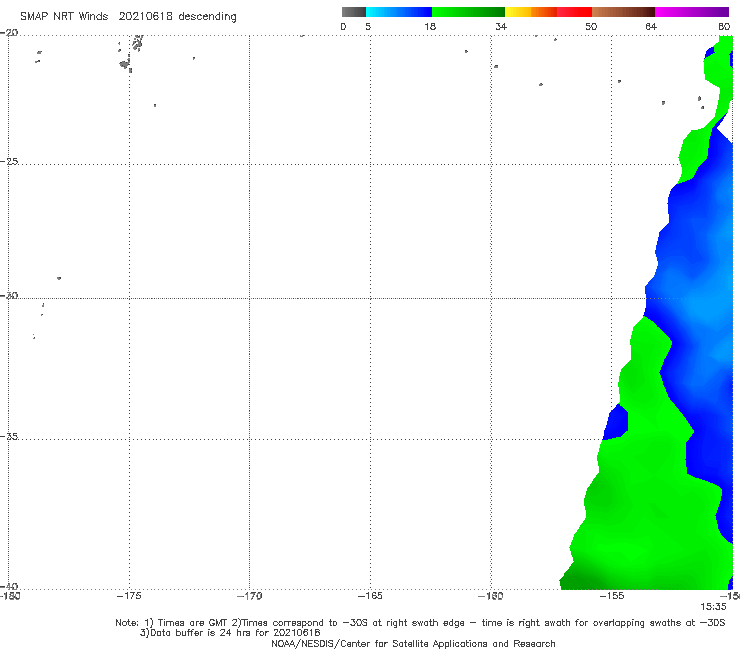Click the green segment of the color bar

(x=468, y=12)
